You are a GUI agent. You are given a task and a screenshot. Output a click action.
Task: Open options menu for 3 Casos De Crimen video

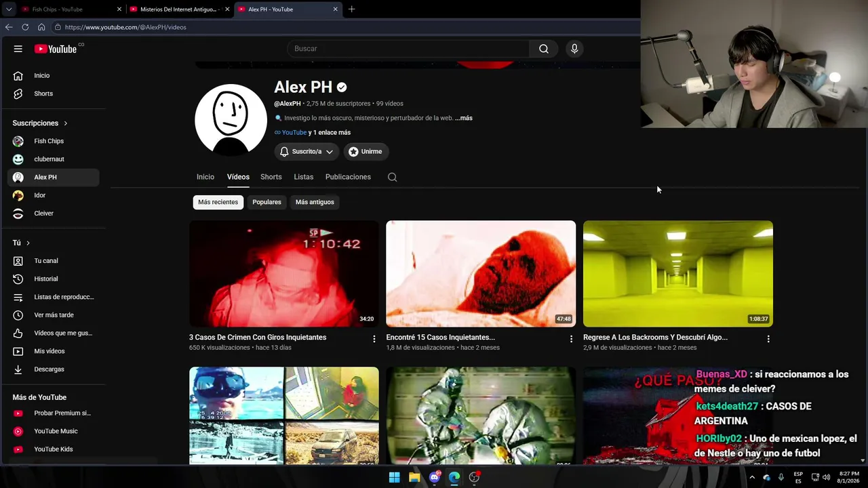pos(374,339)
